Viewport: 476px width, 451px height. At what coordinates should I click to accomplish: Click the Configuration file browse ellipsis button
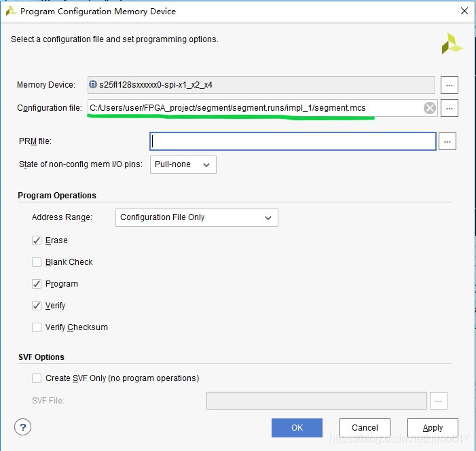(450, 108)
